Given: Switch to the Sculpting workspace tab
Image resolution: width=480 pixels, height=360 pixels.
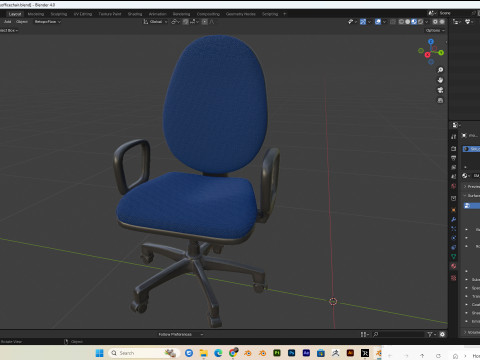Looking at the screenshot, I should (59, 14).
